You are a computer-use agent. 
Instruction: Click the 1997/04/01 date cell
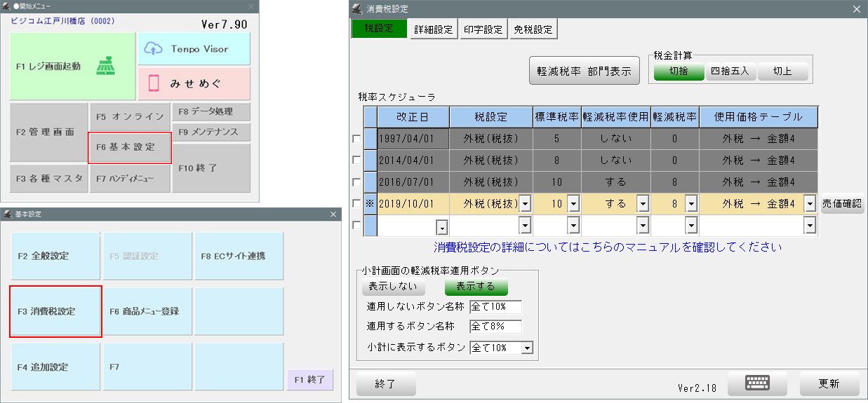tap(413, 139)
